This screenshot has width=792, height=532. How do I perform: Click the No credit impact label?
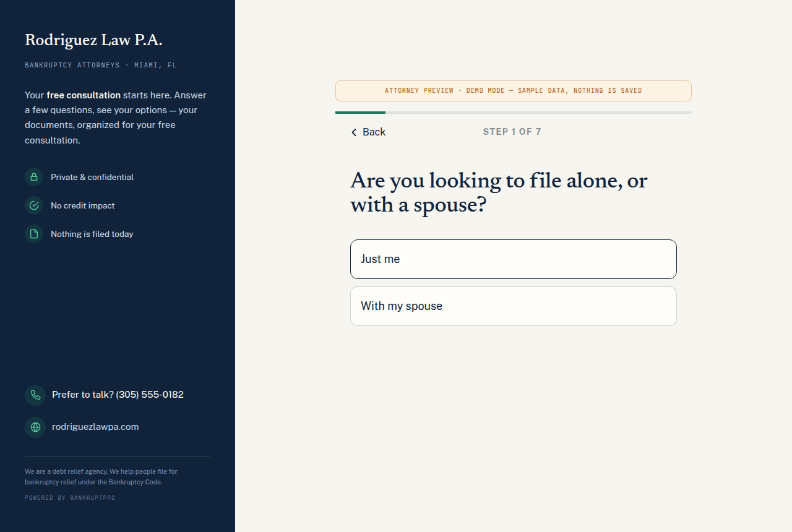point(83,205)
